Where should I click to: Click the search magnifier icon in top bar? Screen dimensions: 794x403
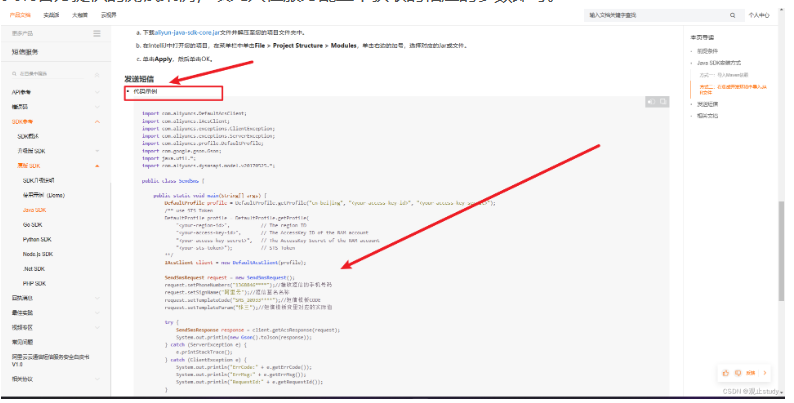pos(732,16)
